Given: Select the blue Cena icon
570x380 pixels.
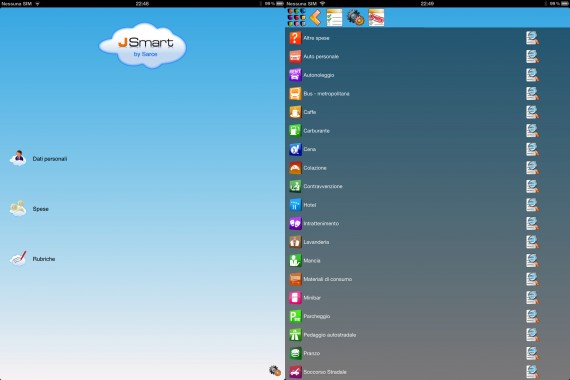Looking at the screenshot, I should tap(295, 149).
